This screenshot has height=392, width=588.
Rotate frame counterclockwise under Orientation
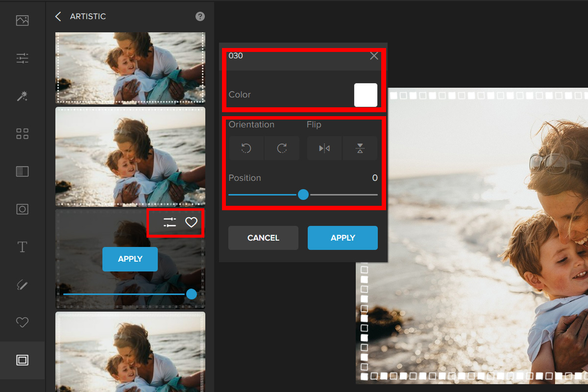pyautogui.click(x=246, y=148)
